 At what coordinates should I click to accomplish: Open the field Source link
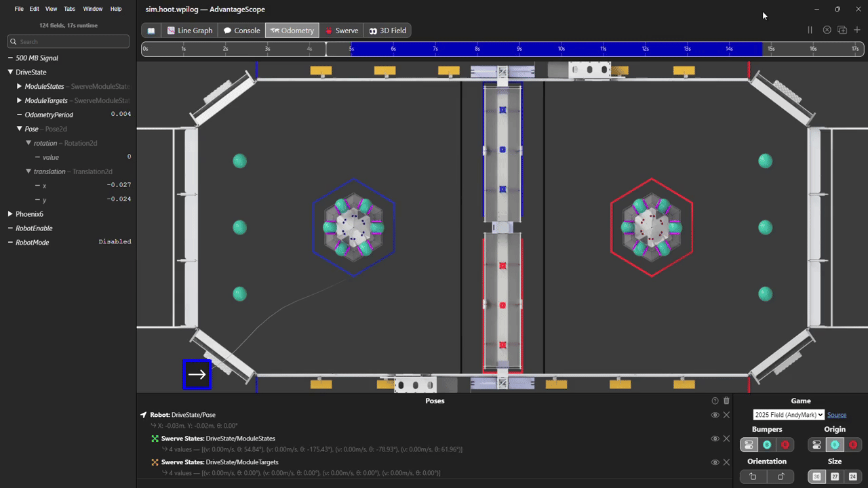(837, 415)
